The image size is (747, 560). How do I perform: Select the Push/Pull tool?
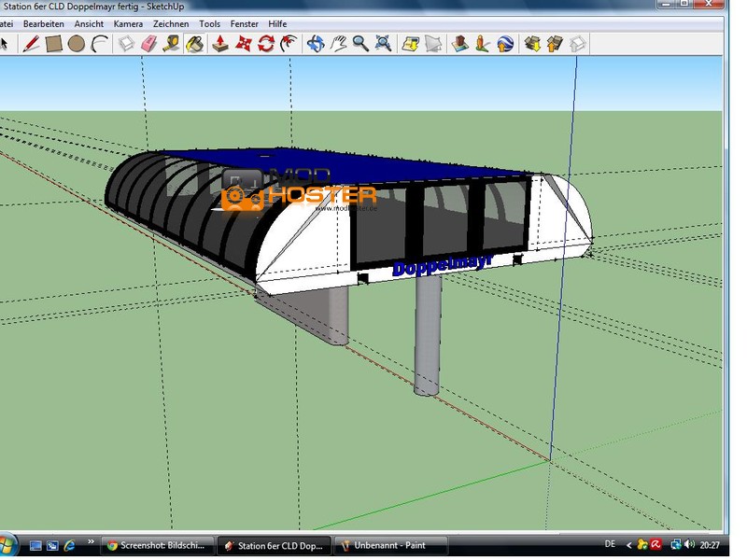[220, 44]
